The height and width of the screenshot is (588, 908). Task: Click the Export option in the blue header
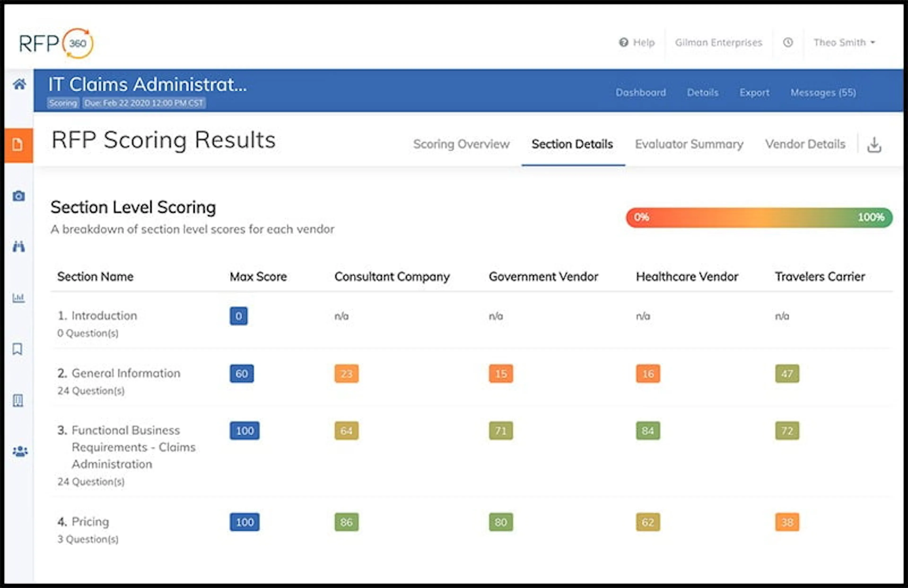(754, 92)
